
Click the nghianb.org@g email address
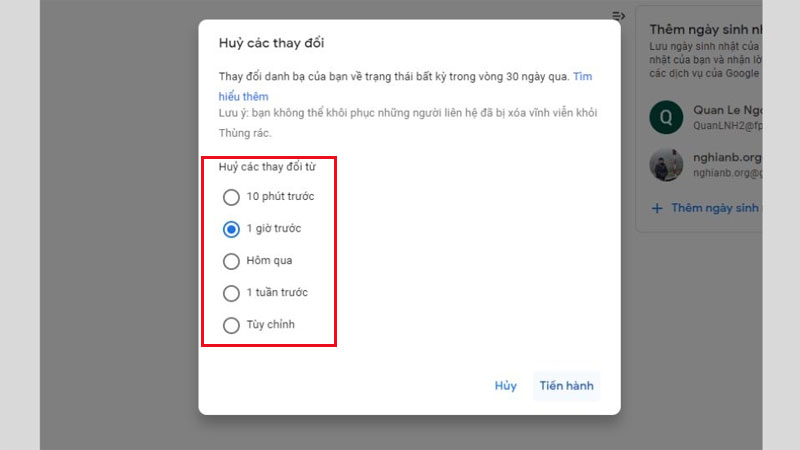726,172
